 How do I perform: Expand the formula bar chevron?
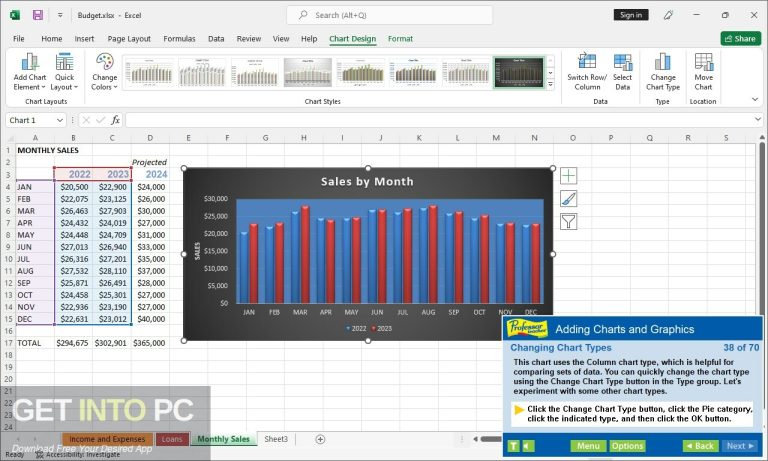click(x=758, y=119)
